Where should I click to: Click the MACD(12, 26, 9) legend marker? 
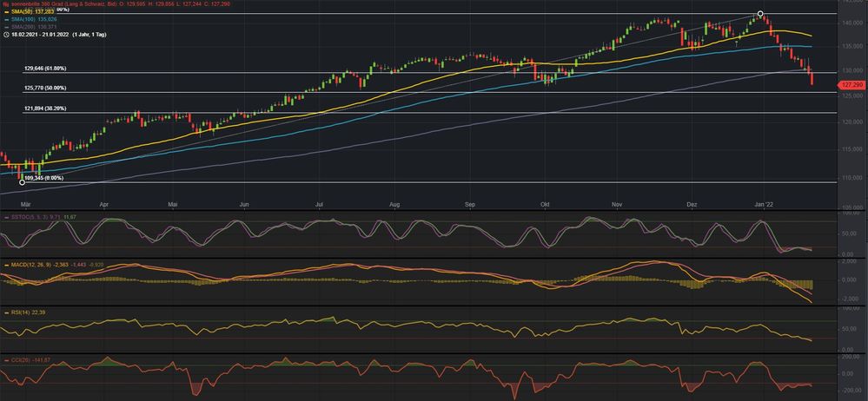tap(6, 264)
